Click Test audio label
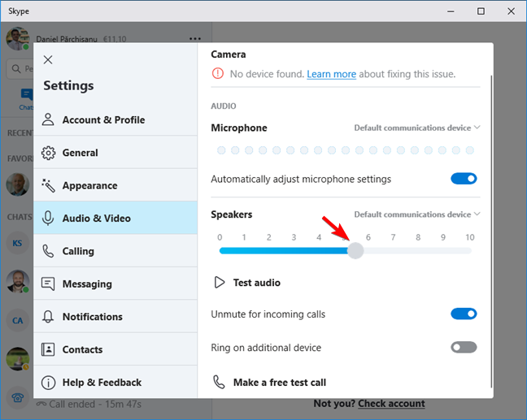This screenshot has width=527, height=420. pos(257,283)
